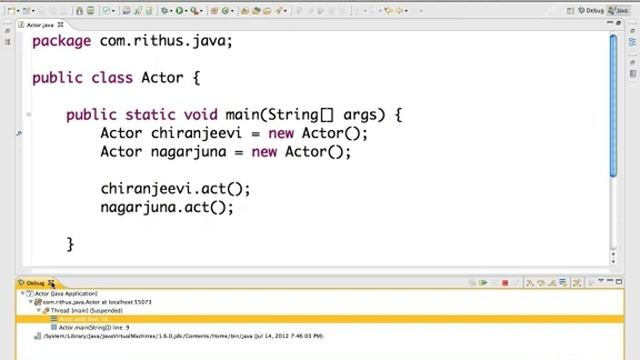This screenshot has width=640, height=360.
Task: Click the New file toolbar icon
Action: [11, 11]
